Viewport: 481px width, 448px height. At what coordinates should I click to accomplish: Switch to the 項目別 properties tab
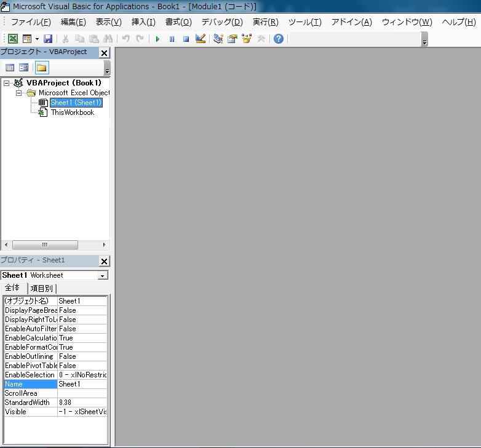pos(41,288)
